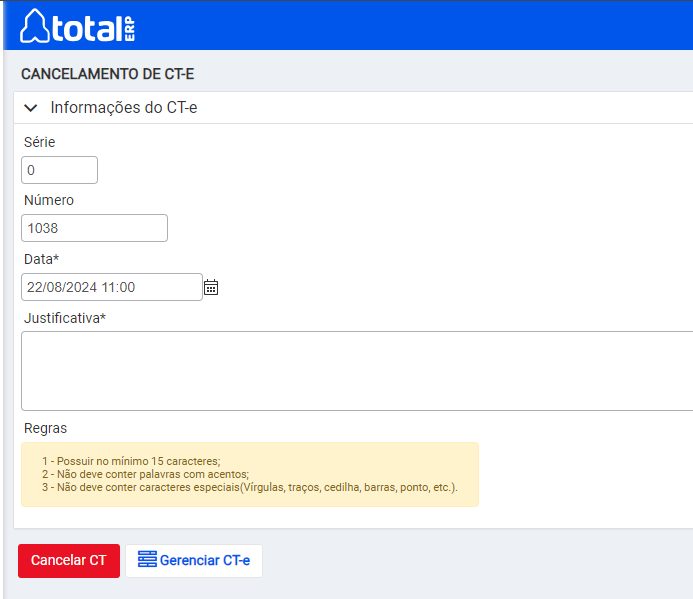Click the Justificativa* label
The width and height of the screenshot is (693, 599).
pyautogui.click(x=65, y=318)
